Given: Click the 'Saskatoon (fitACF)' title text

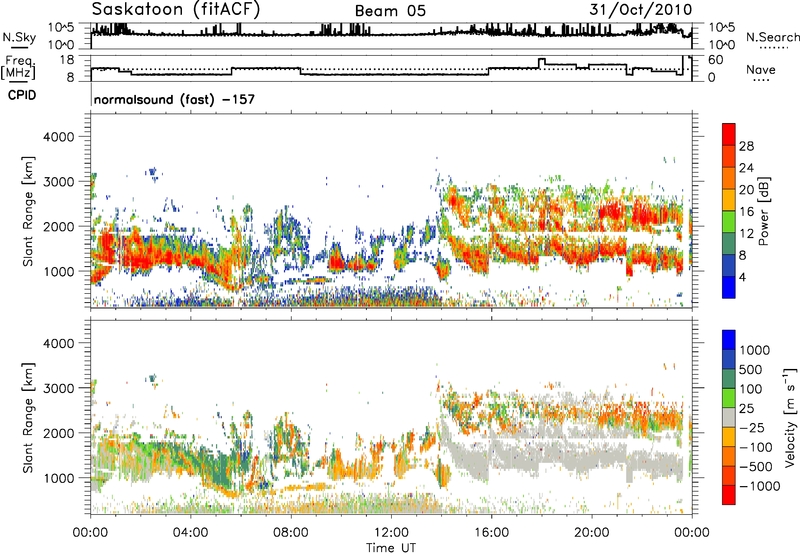Looking at the screenshot, I should point(176,10).
